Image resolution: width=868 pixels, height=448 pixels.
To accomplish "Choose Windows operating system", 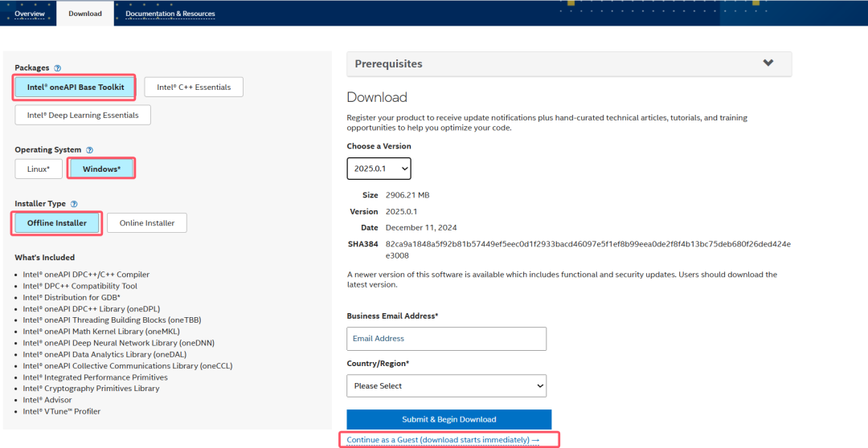I will pyautogui.click(x=101, y=169).
